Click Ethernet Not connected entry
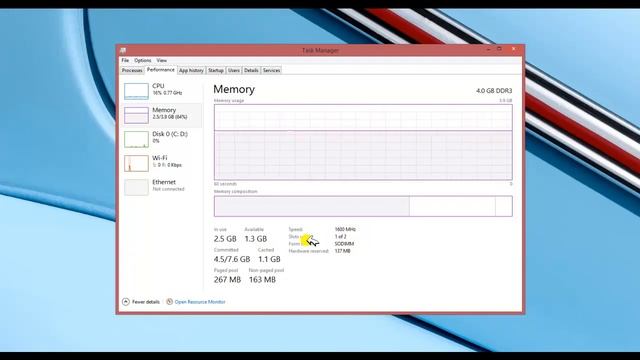This screenshot has width=640, height=360. [162, 187]
